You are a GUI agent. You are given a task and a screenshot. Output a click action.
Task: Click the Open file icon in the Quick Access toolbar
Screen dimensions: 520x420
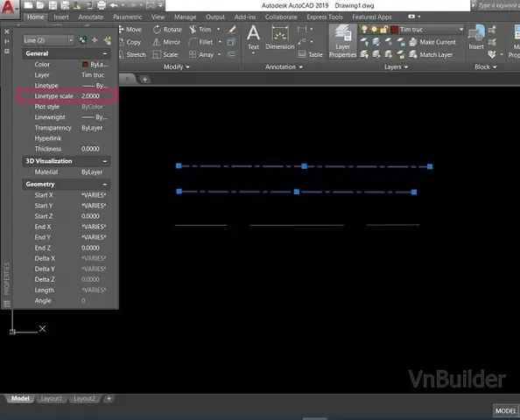[40, 5]
